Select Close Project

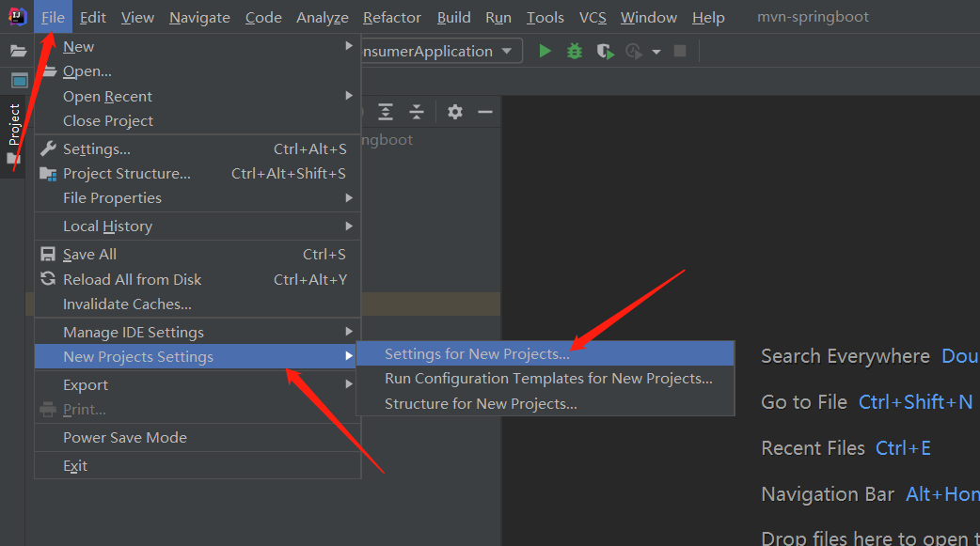[198, 120]
